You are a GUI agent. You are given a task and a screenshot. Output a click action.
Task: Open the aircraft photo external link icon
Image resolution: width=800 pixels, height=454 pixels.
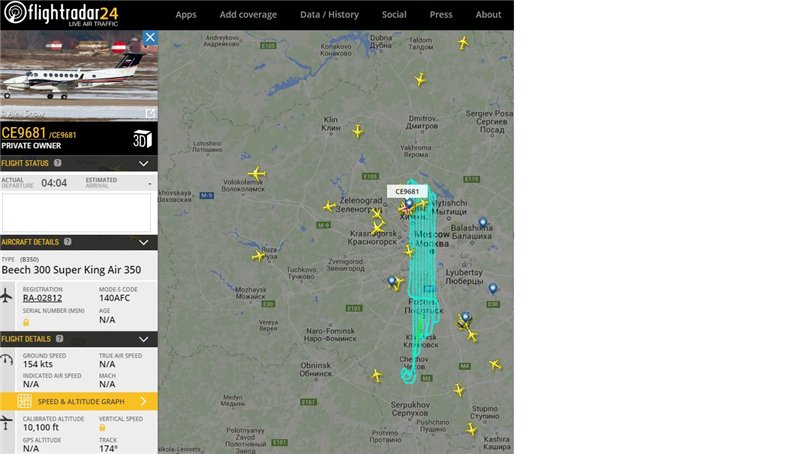pyautogui.click(x=150, y=113)
